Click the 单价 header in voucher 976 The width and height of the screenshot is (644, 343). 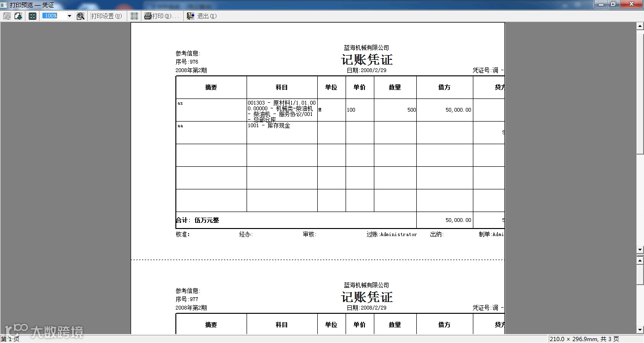tap(360, 87)
